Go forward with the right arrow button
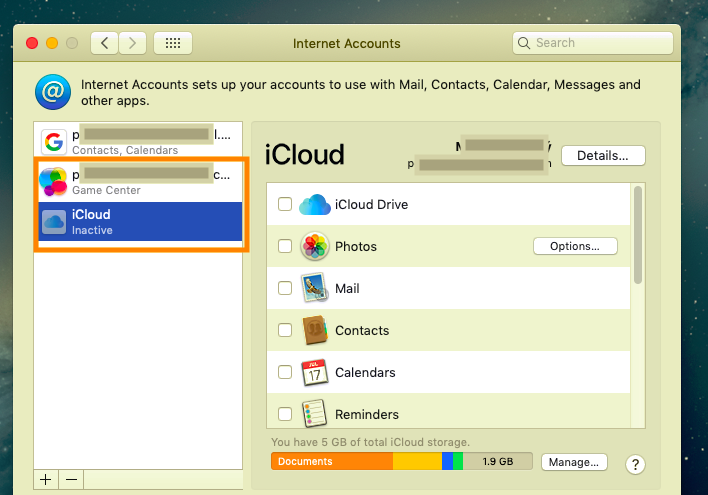708x495 pixels. pos(132,43)
